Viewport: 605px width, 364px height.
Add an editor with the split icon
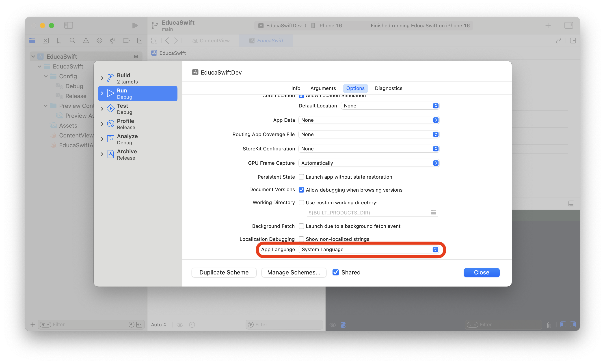(x=573, y=41)
